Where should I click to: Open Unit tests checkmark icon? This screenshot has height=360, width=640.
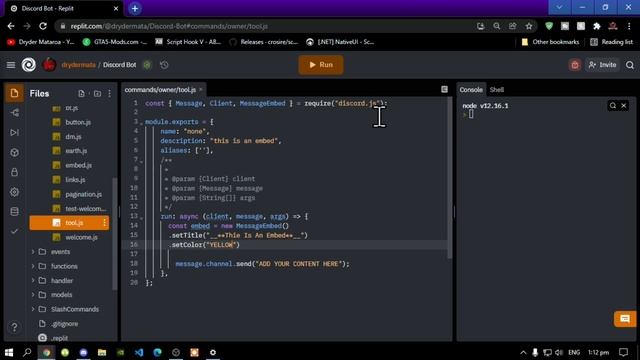click(14, 231)
